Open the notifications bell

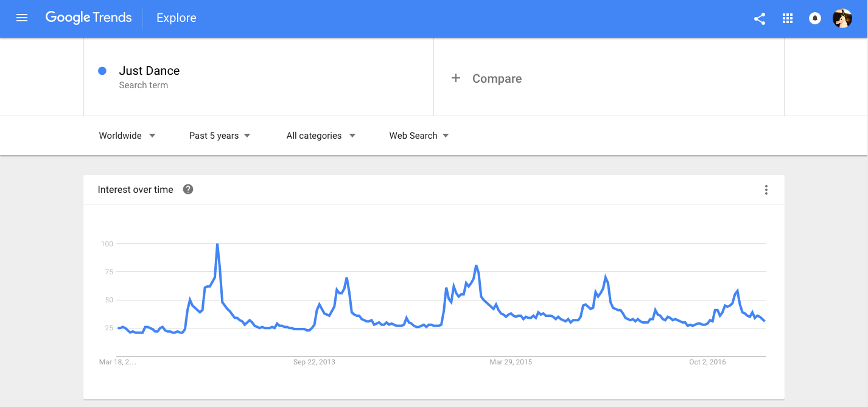pos(815,18)
